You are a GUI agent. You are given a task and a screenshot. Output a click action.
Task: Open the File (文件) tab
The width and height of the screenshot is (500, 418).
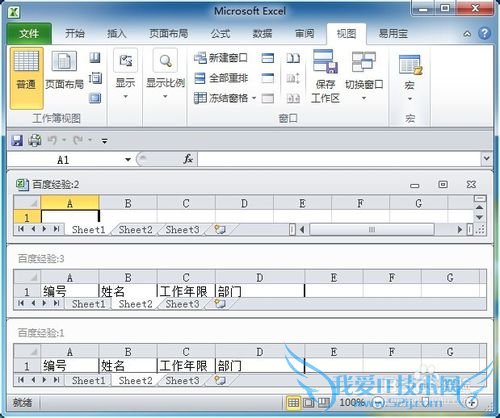[29, 33]
